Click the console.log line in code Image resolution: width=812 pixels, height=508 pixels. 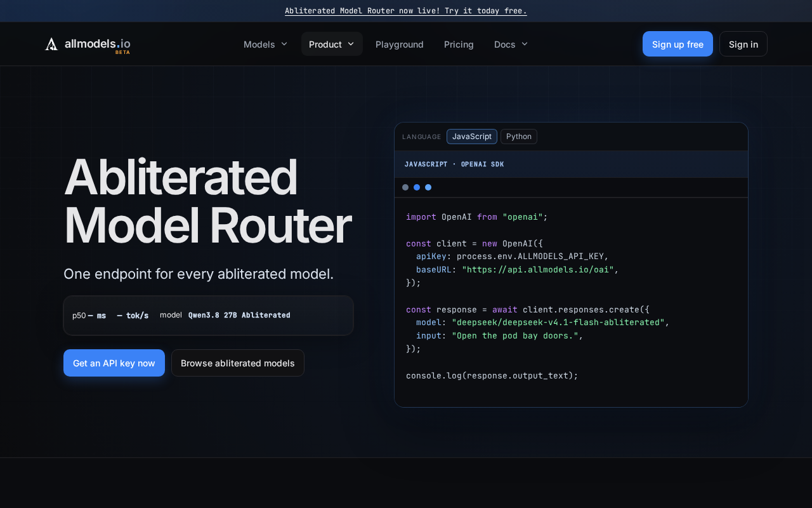492,375
